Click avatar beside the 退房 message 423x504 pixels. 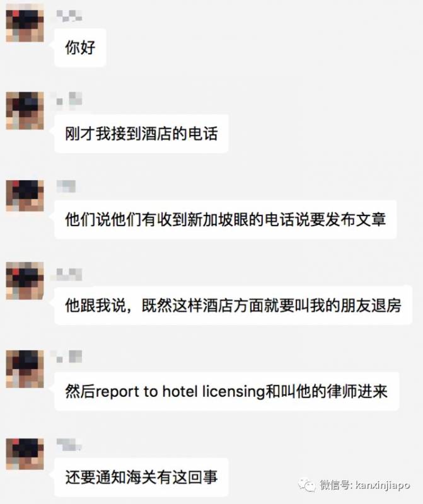[25, 281]
